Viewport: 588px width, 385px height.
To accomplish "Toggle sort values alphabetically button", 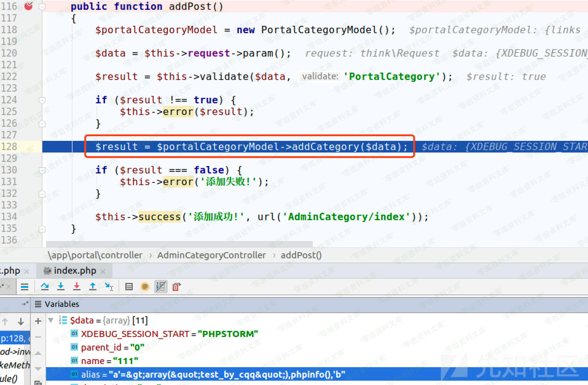I will (161, 287).
